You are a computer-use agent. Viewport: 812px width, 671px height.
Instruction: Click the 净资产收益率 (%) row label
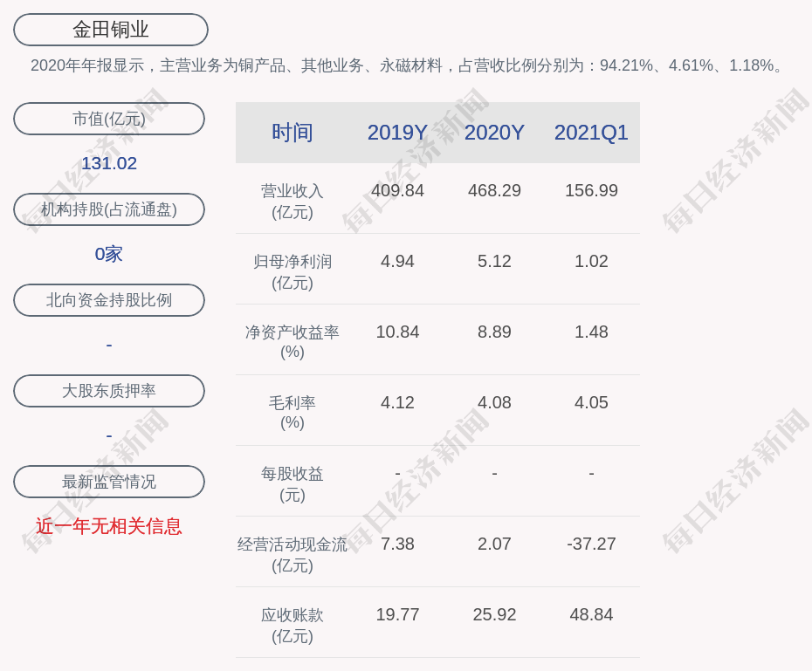(x=292, y=342)
